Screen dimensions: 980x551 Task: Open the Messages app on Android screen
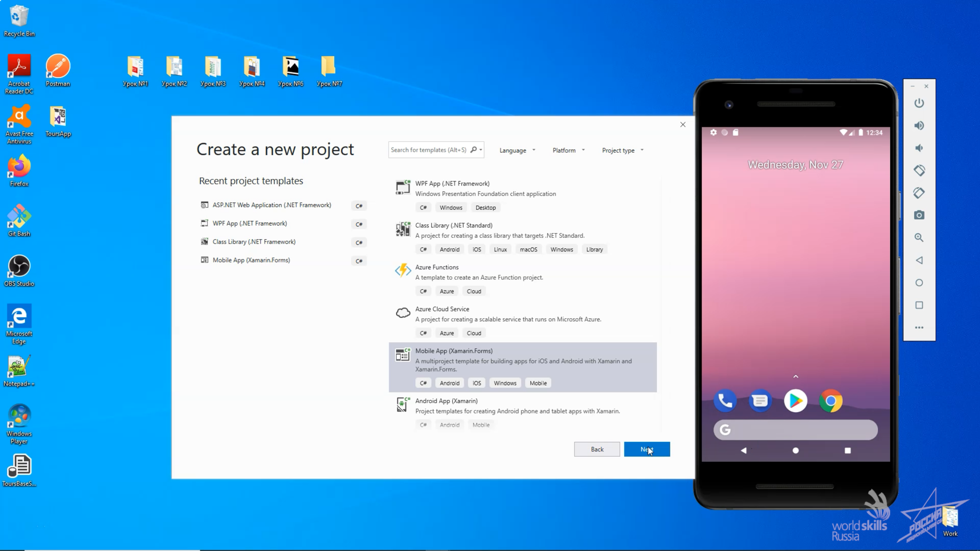[760, 401]
